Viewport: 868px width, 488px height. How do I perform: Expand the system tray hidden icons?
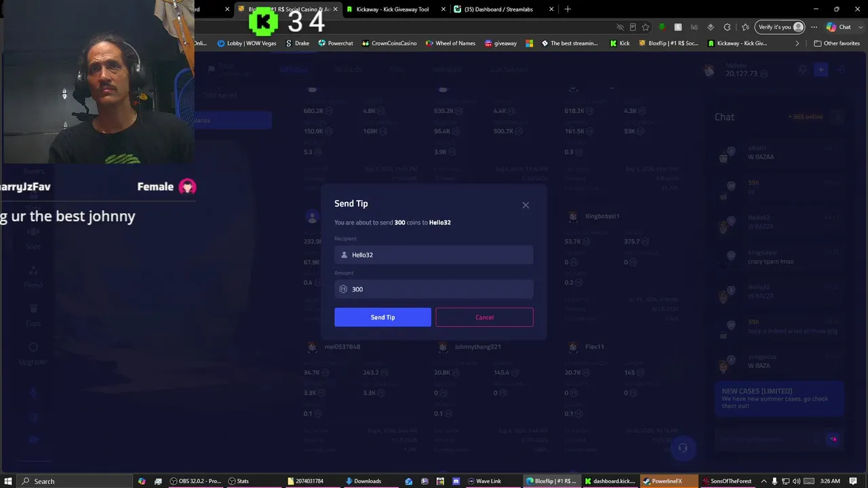pos(764,481)
